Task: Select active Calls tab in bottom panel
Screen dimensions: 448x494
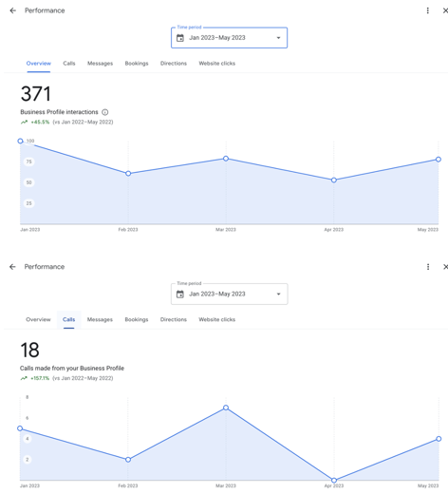Action: [x=69, y=319]
